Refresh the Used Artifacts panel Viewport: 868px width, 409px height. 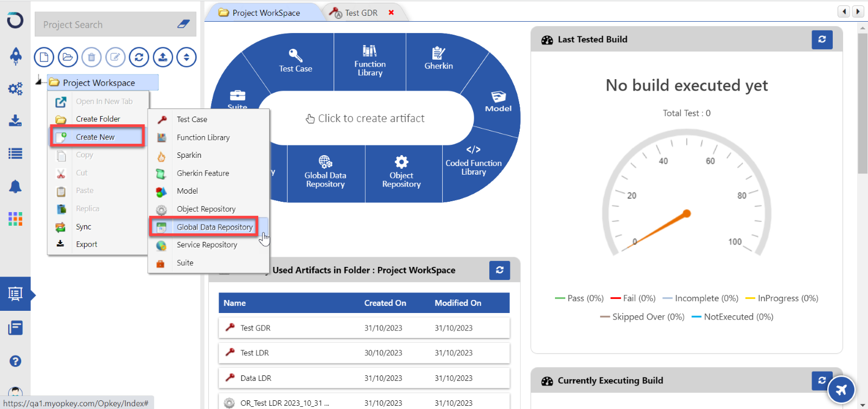(x=500, y=270)
